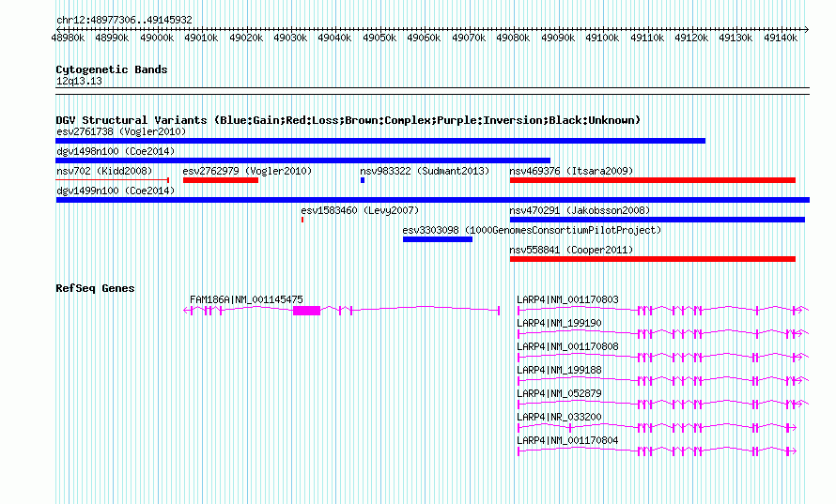Viewport: 836px width, 504px height.
Task: Click the 12q13.13 band label
Action: pos(79,81)
